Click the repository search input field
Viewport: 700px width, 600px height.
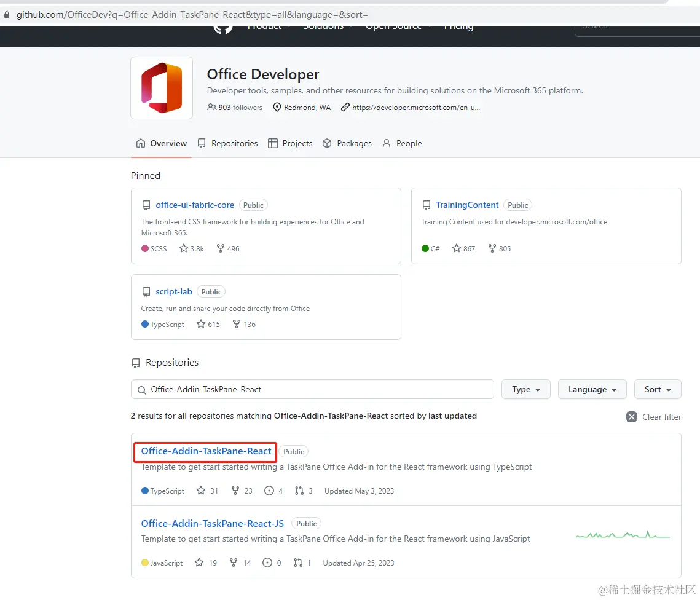(x=312, y=389)
